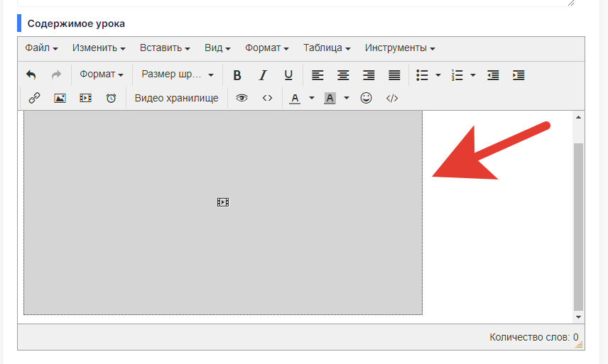
Task: Decrease indent
Action: (x=493, y=75)
